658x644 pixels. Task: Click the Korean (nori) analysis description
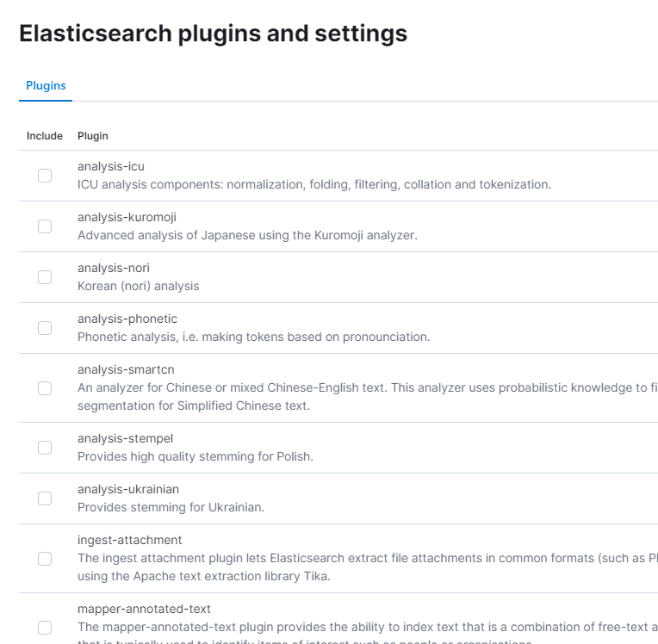[138, 286]
